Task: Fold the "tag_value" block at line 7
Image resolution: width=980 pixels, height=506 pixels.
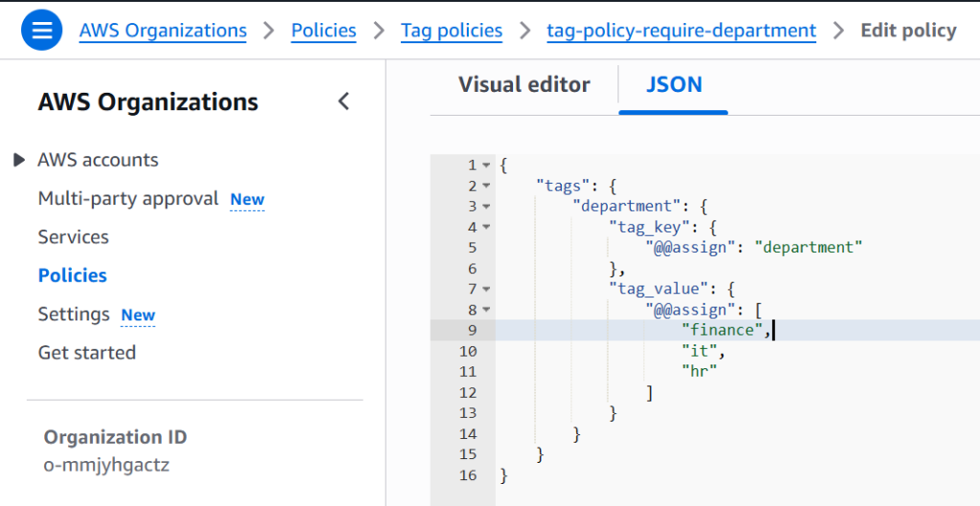Action: [x=487, y=289]
